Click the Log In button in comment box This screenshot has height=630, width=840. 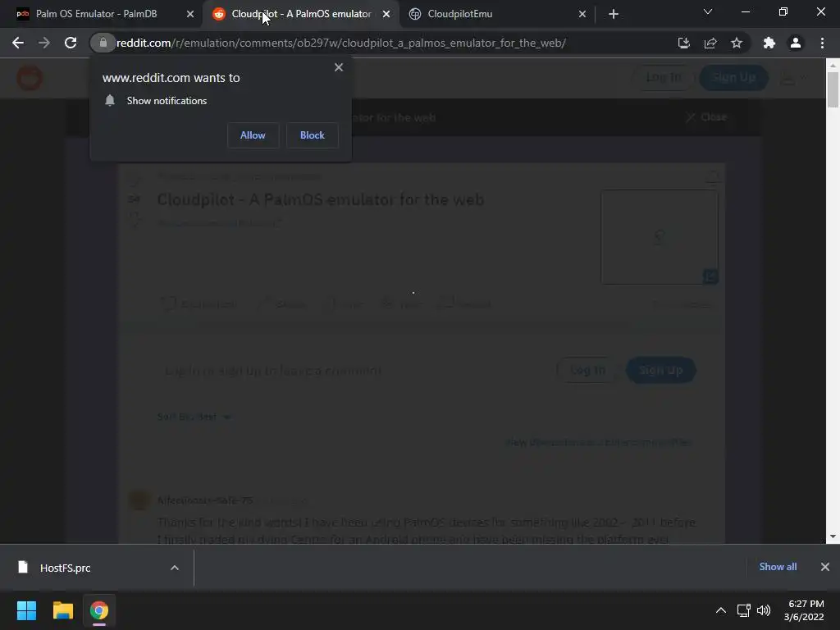[587, 370]
